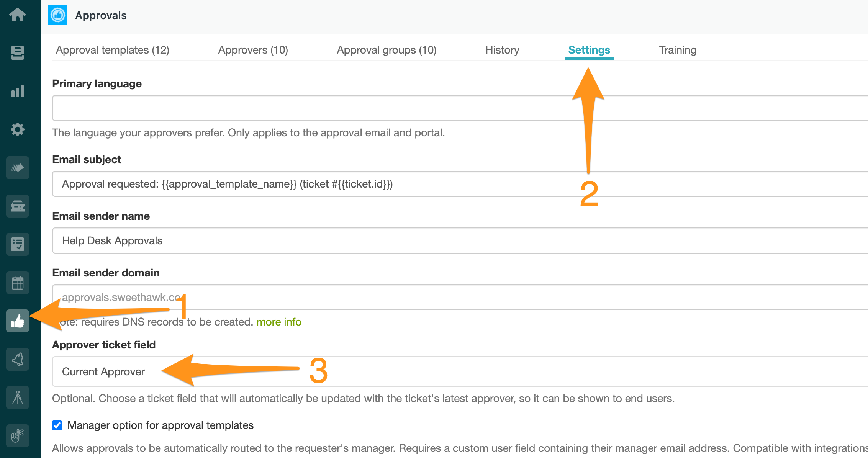Open the History tab
Screen dimensions: 868x458
pos(502,50)
